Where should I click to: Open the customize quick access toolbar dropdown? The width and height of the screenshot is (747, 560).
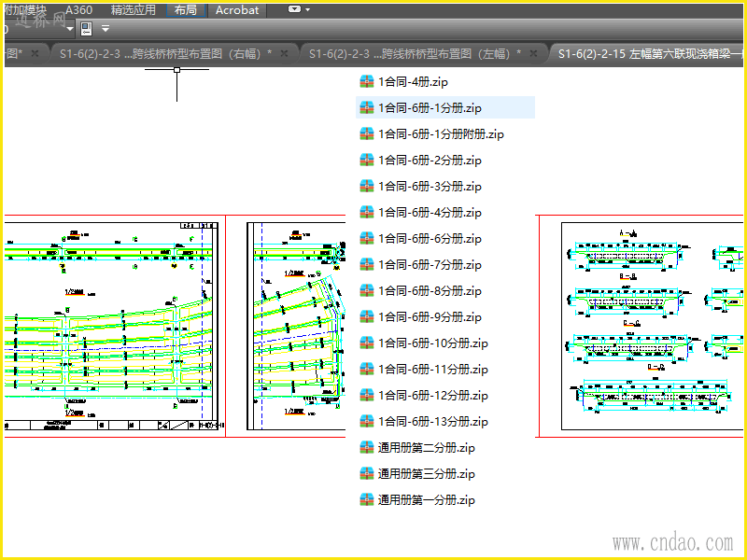pos(106,29)
